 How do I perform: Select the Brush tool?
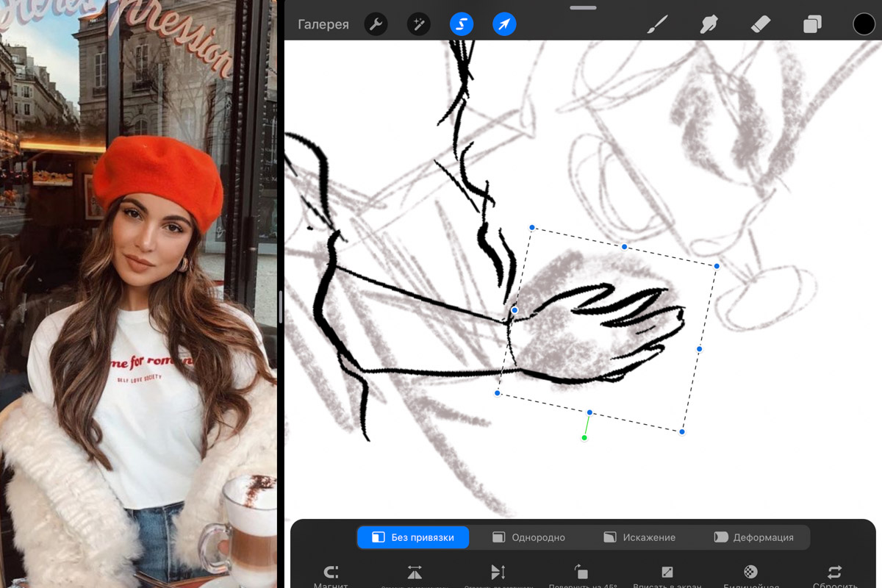point(656,25)
